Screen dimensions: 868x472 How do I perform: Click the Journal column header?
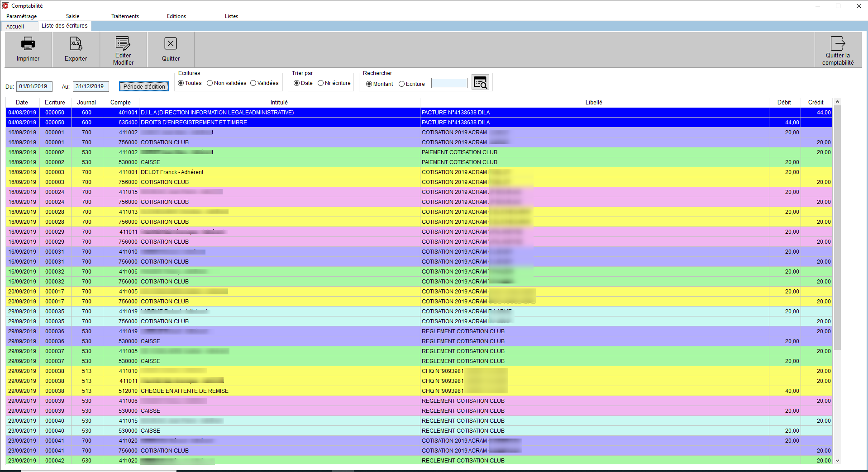click(x=87, y=103)
